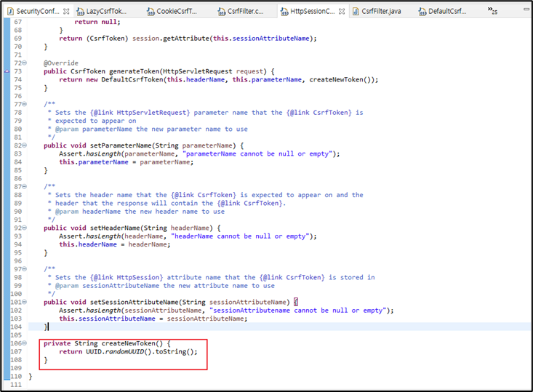Close the SecurityConf... editor tab
The image size is (533, 392).
click(x=66, y=11)
